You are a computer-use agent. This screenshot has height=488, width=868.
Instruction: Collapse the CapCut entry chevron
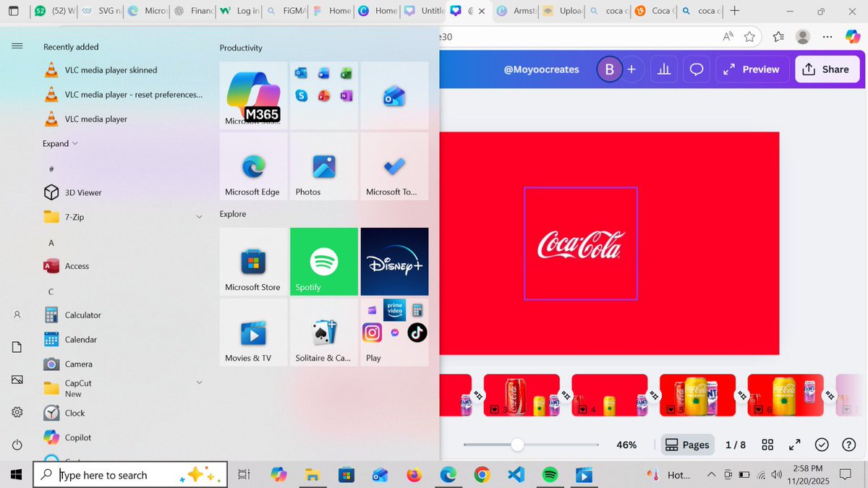[x=199, y=382]
